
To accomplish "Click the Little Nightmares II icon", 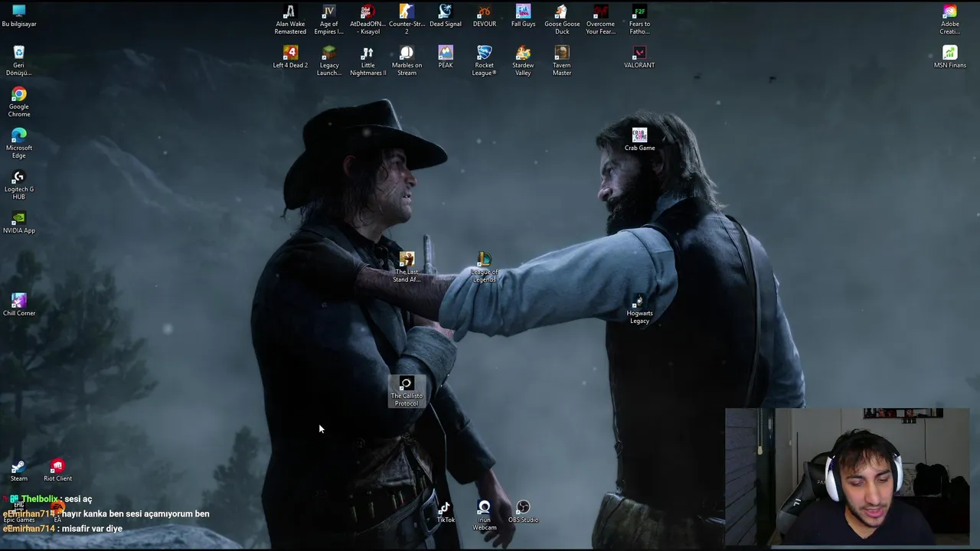I will pyautogui.click(x=367, y=61).
